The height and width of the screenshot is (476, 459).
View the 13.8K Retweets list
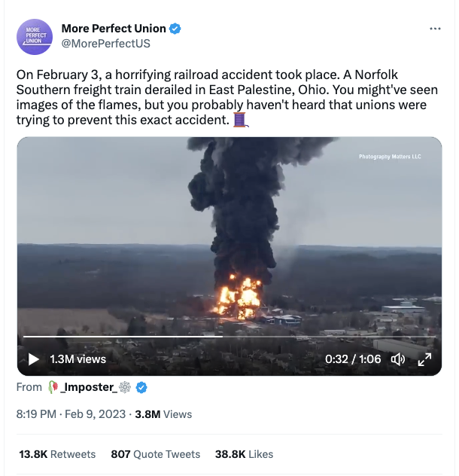coord(57,454)
